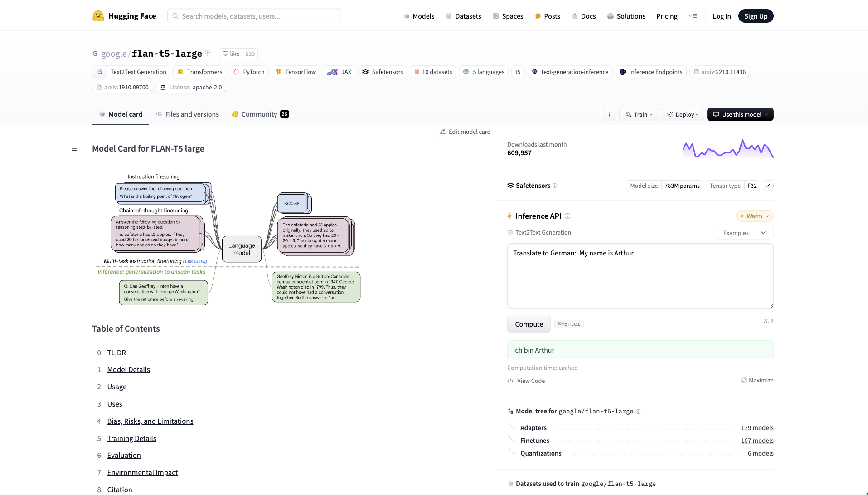Click the Hugging Face logo icon
This screenshot has height=495, width=868.
click(x=98, y=16)
